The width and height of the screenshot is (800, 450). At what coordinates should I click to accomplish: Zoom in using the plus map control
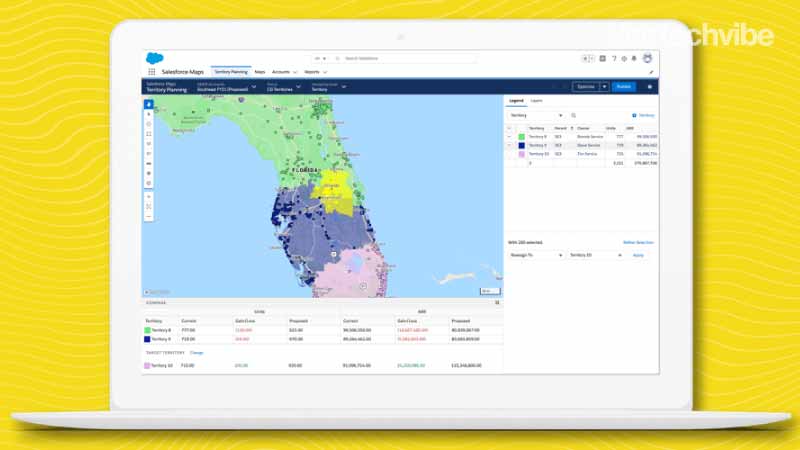148,196
